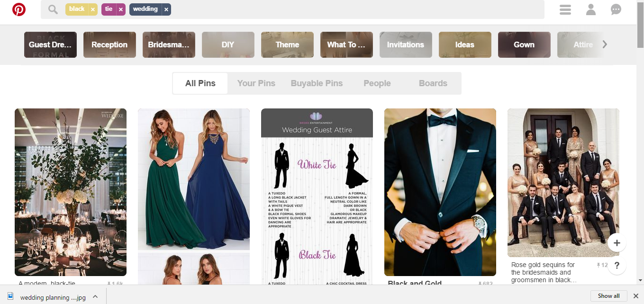
Task: Open the user profile icon
Action: coord(590,9)
